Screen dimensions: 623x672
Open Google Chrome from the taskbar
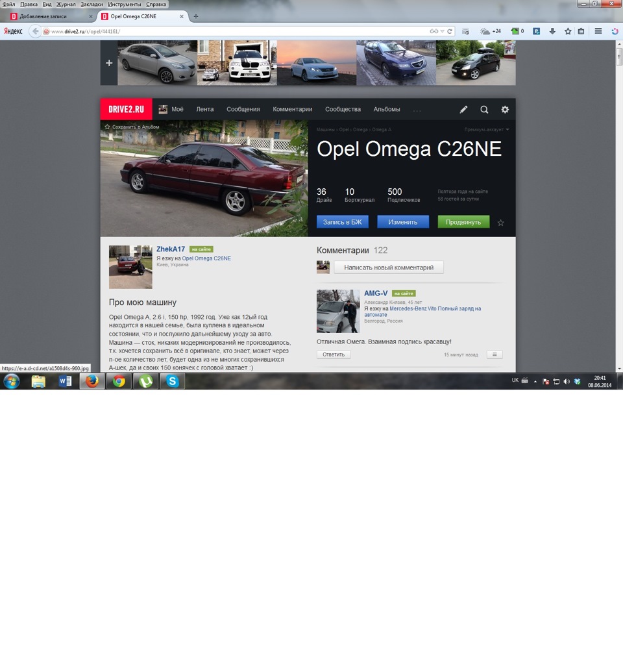(x=119, y=381)
